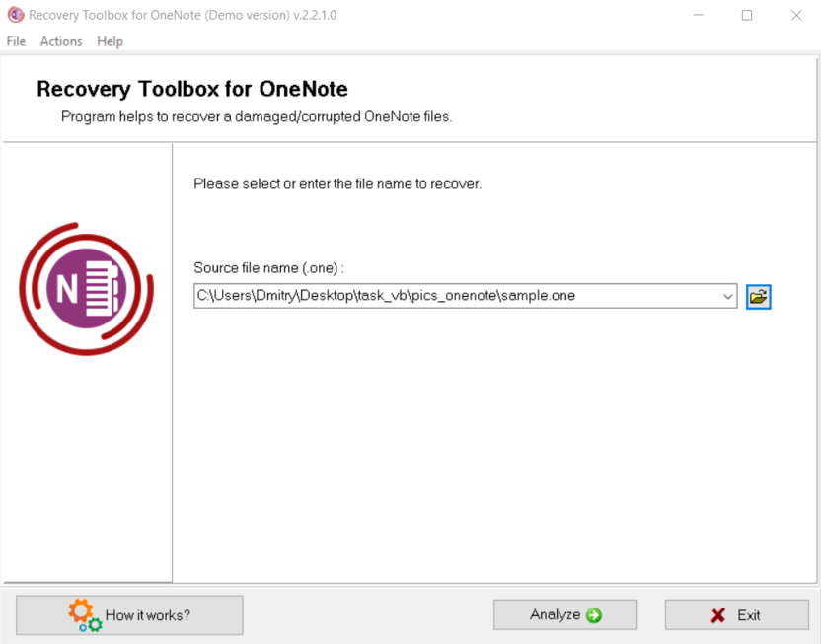Click the Recovery Toolbox icon in the title bar
The width and height of the screenshot is (821, 644).
pos(16,15)
